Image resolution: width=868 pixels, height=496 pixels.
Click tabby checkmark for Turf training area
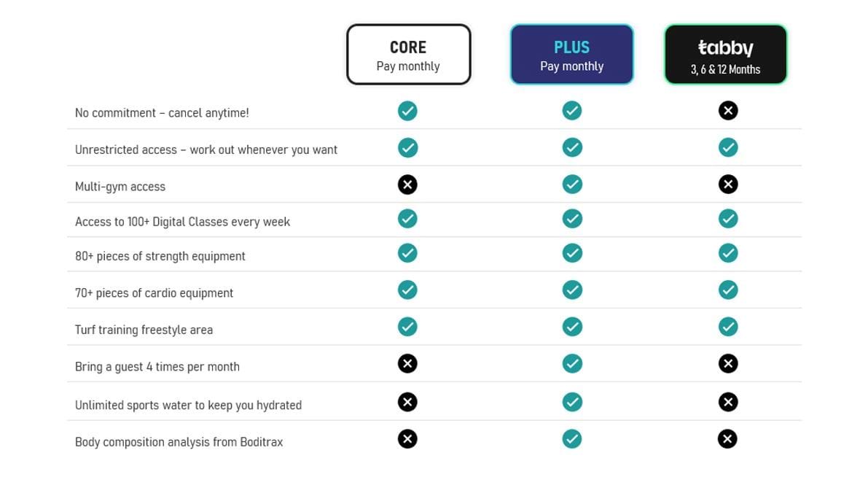point(727,327)
